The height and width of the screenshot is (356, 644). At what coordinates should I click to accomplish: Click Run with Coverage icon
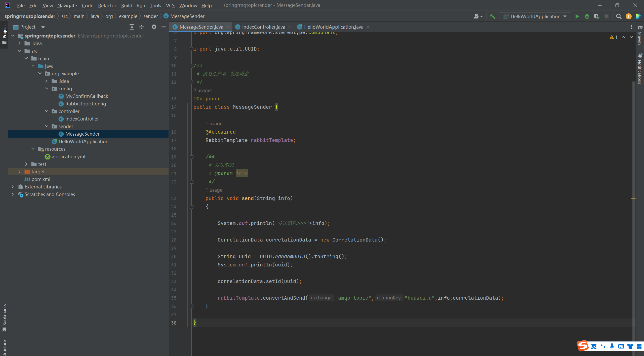[596, 16]
